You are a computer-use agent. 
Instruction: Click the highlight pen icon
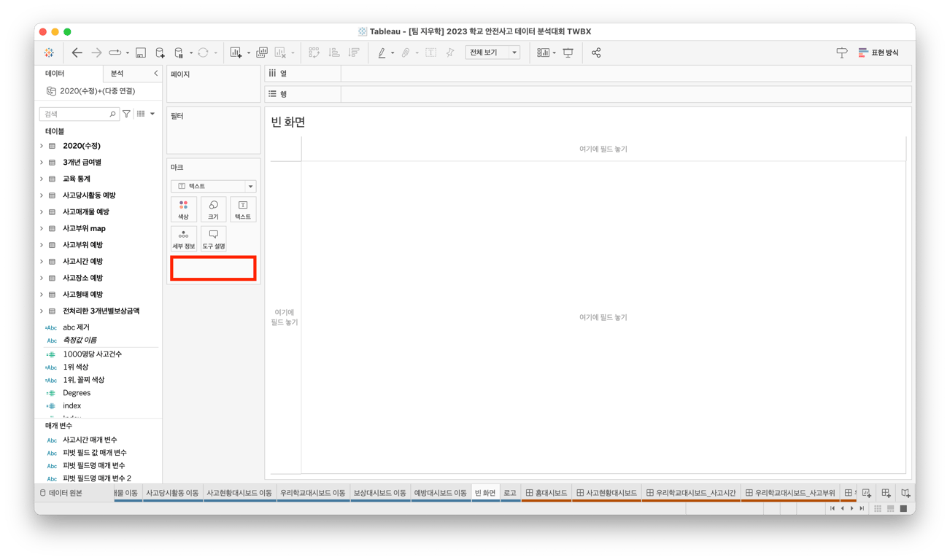pos(382,52)
